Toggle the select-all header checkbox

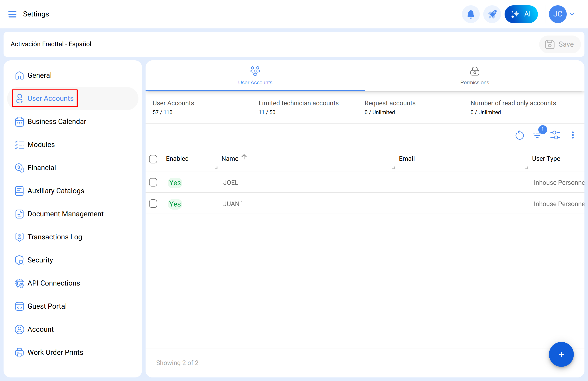153,159
